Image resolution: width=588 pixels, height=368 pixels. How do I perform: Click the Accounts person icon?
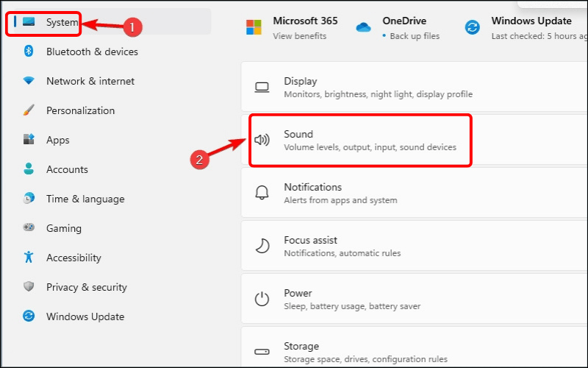pos(29,169)
